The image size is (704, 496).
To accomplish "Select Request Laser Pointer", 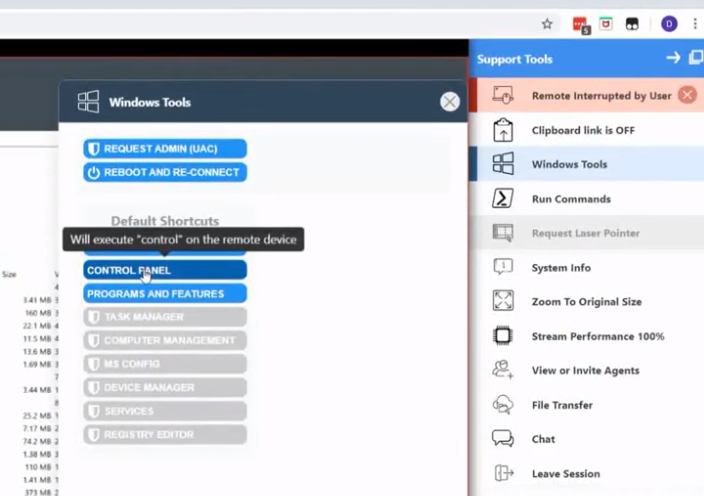I will (x=586, y=233).
